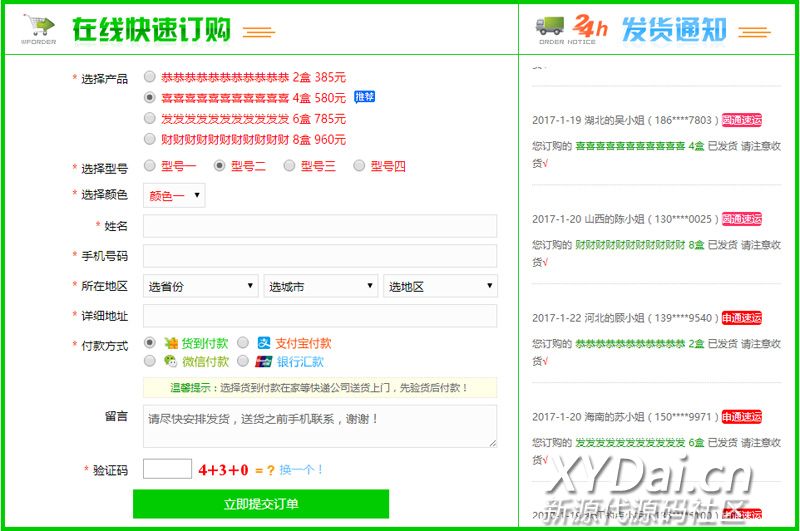Click 申通速运 badge on 海南的苏小姐 order

click(742, 417)
